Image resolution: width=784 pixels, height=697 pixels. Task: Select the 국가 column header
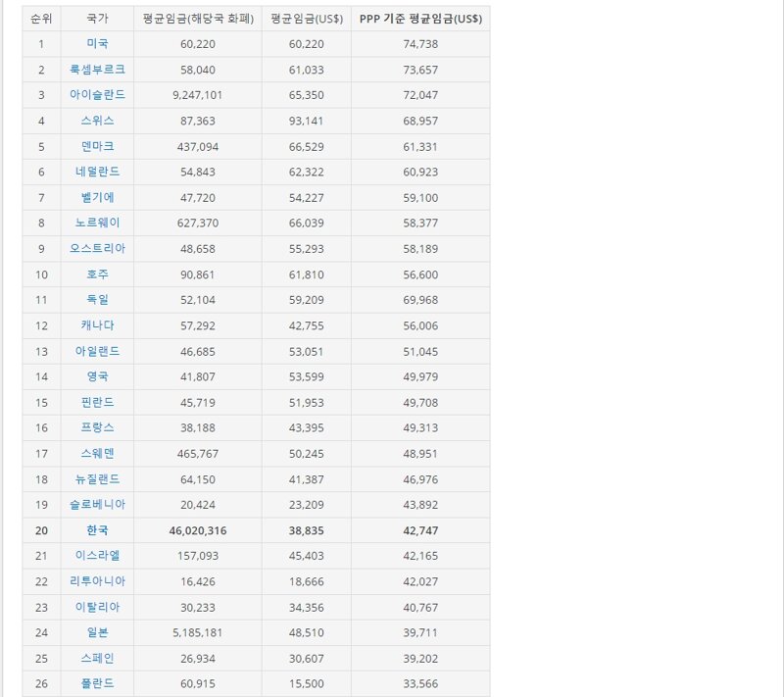point(97,19)
